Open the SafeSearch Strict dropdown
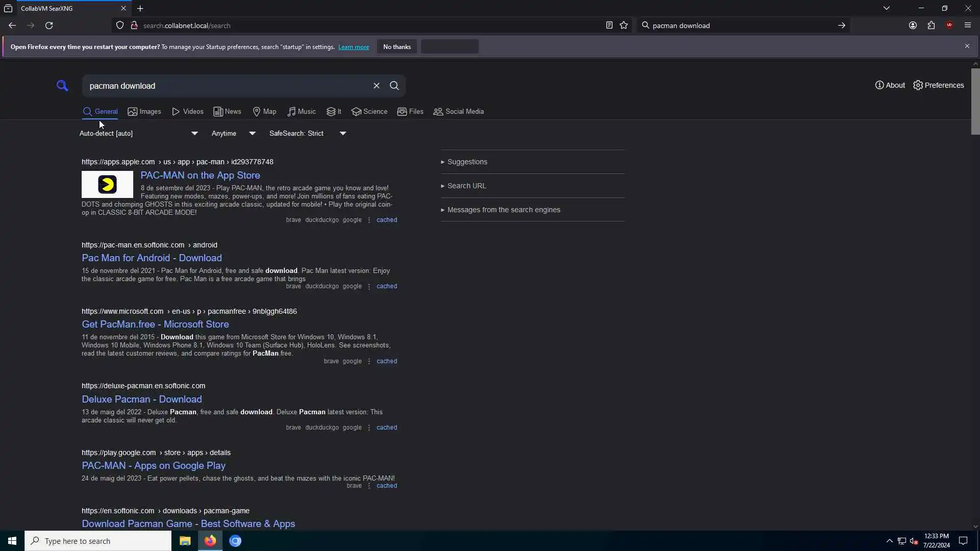This screenshot has height=551, width=980. (x=307, y=134)
